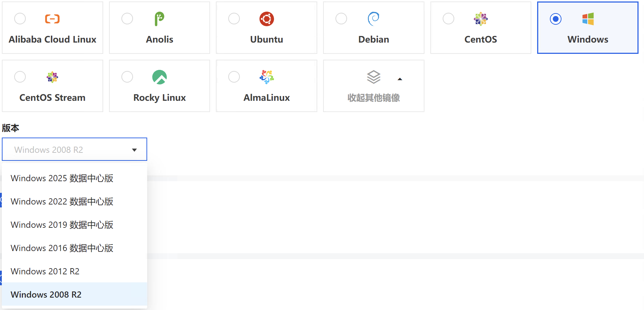The width and height of the screenshot is (644, 310).
Task: Select the Ubuntu radio button
Action: point(234,19)
